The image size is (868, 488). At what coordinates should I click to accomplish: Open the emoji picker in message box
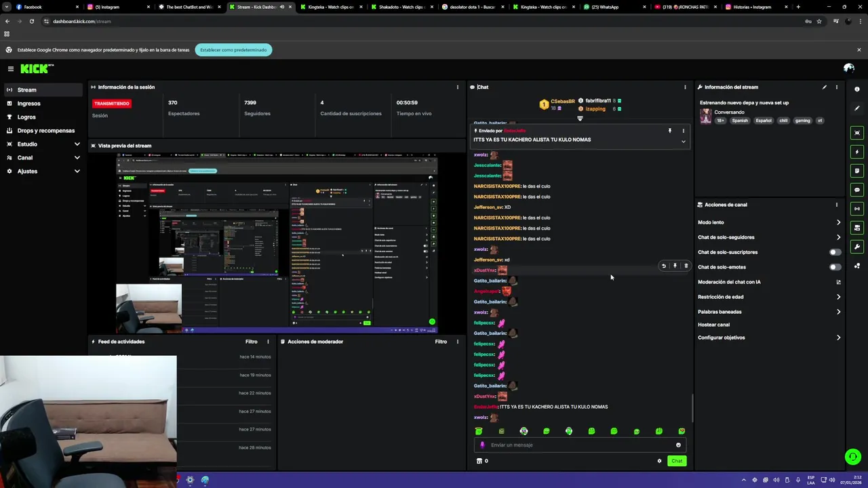coord(678,445)
